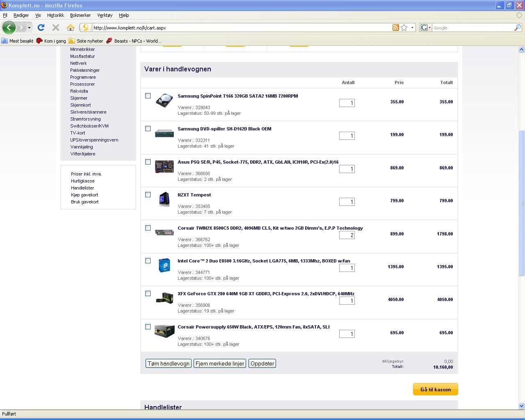Open the back/forward history dropdown arrow
Screen dimensions: 525x420
[29, 27]
